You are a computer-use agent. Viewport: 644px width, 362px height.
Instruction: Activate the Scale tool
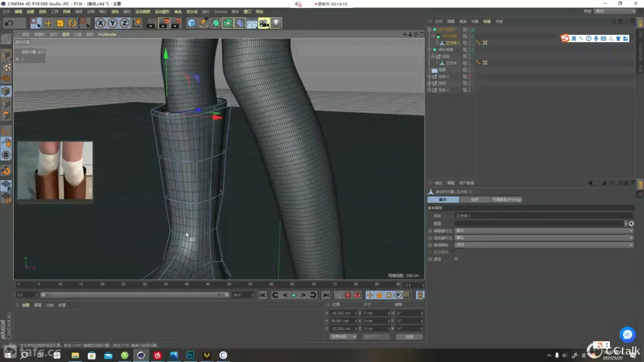[60, 23]
